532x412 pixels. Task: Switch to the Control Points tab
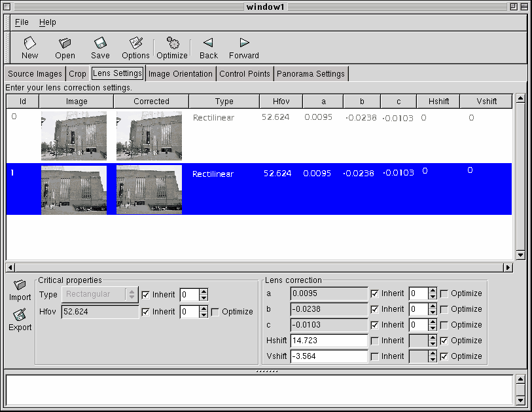point(245,74)
